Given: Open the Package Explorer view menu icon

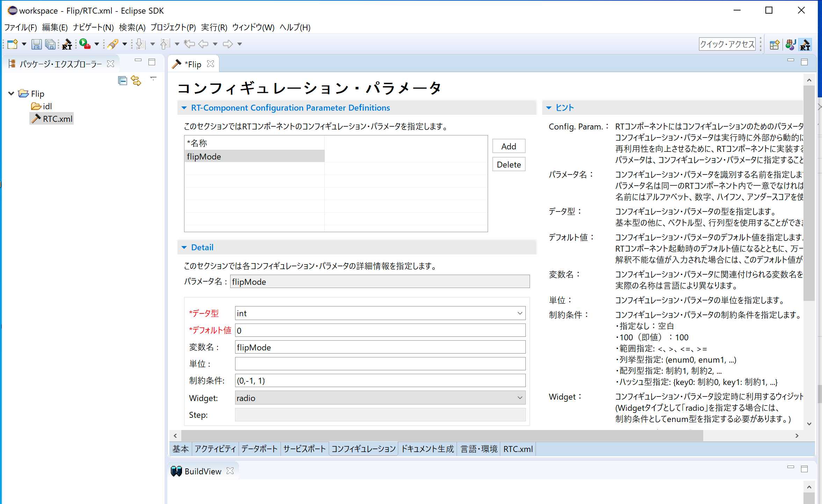Looking at the screenshot, I should pyautogui.click(x=153, y=79).
